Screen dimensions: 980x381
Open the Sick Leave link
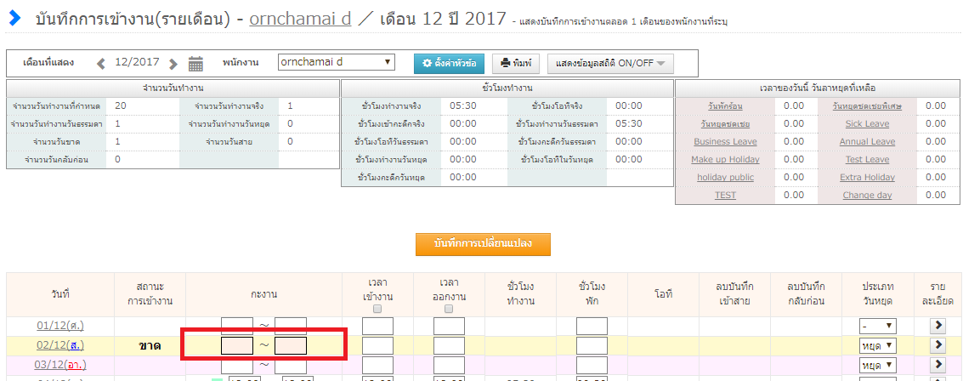[867, 123]
